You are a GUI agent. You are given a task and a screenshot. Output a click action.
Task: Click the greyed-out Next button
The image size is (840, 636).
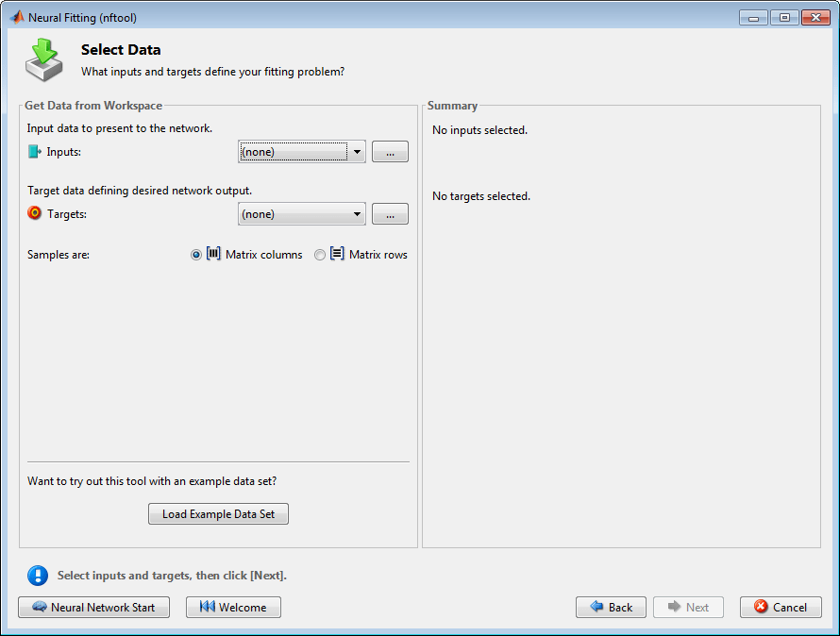pos(688,607)
